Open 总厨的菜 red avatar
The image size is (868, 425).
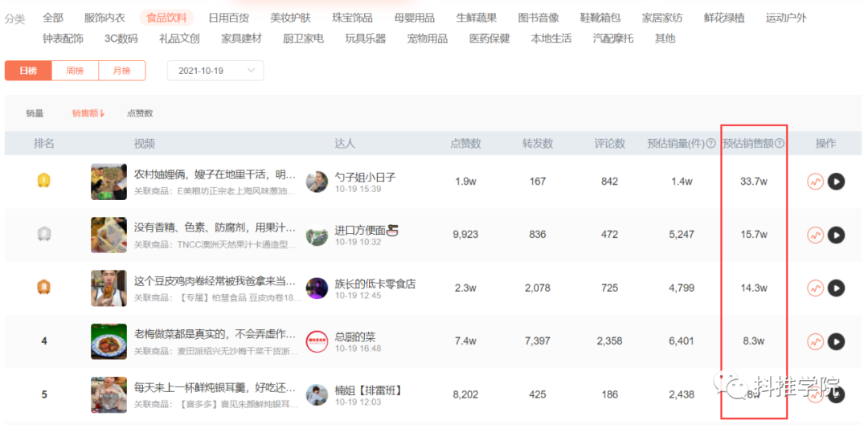317,341
